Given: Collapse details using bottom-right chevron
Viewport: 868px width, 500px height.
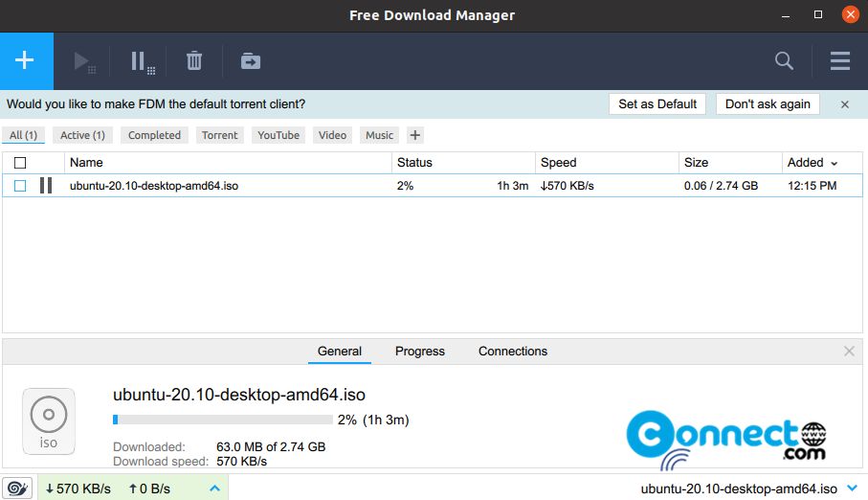Looking at the screenshot, I should point(853,489).
